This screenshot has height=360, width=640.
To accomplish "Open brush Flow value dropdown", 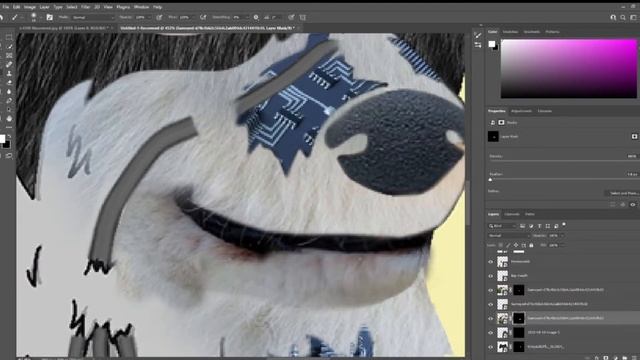I will click(x=186, y=17).
